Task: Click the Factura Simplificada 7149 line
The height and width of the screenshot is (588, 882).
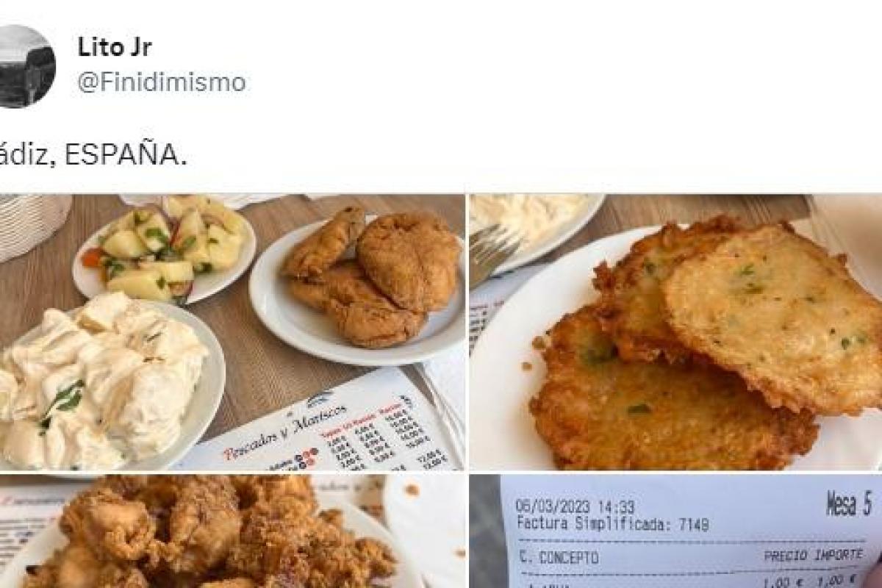Action: (612, 523)
